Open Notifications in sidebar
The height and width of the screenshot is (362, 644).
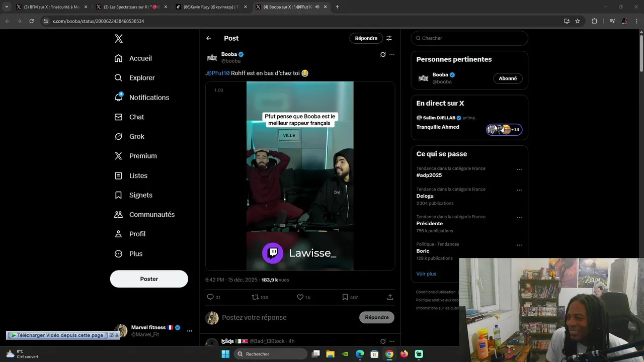point(142,98)
